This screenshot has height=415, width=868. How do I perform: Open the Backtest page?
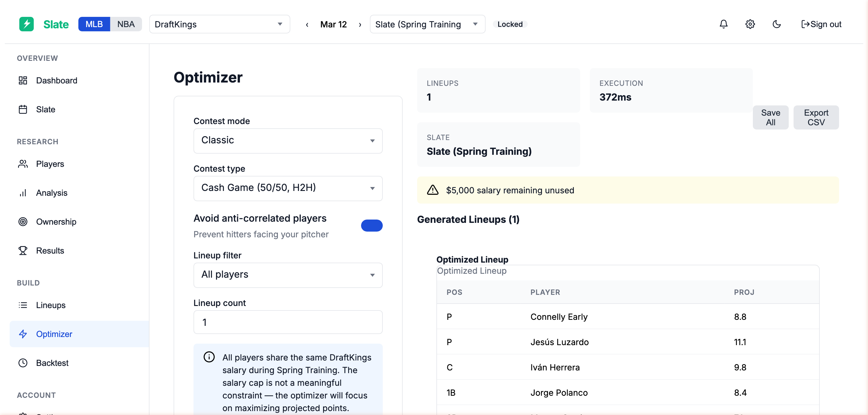[52, 363]
